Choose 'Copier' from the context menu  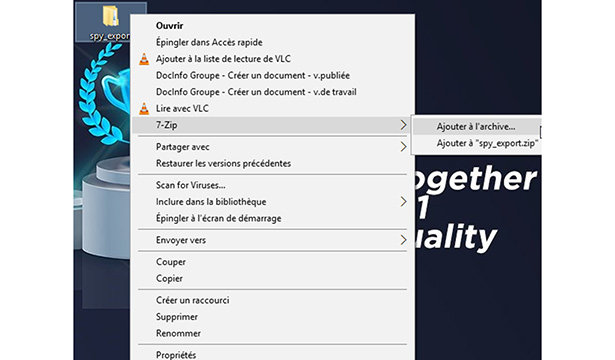tap(169, 278)
